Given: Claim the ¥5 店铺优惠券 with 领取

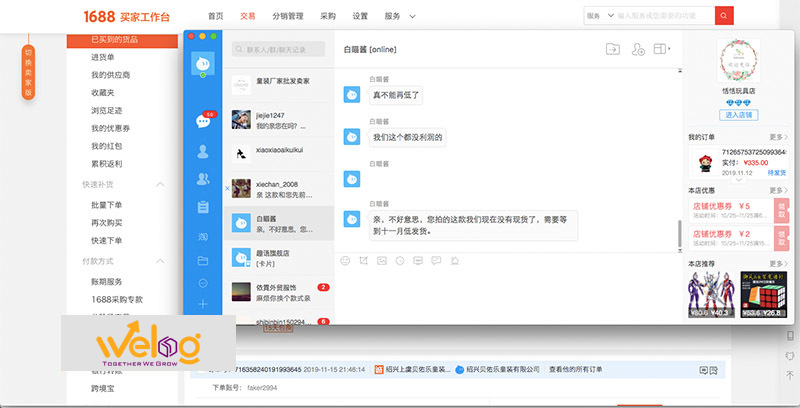Looking at the screenshot, I should 782,210.
